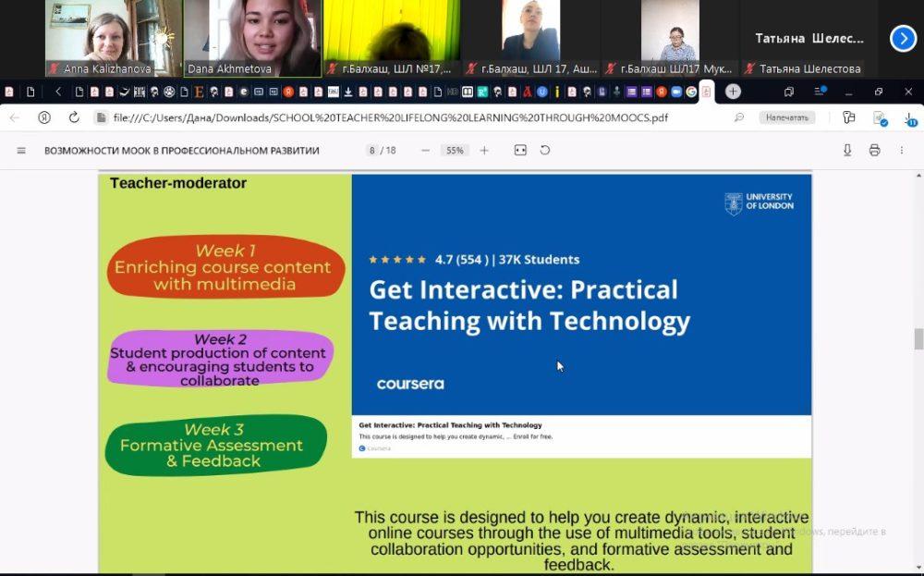Click the coursera logo on the banner
Screen dimensions: 924x576
pos(410,384)
